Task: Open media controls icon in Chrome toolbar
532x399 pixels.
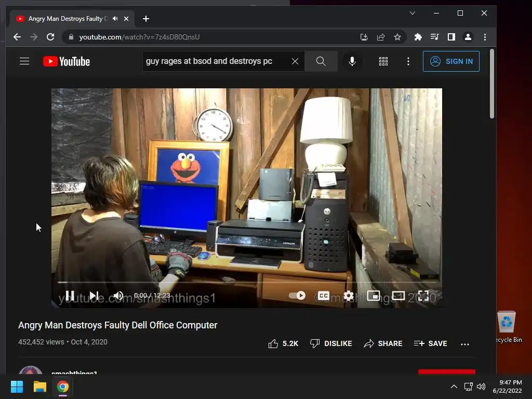Action: (435, 37)
